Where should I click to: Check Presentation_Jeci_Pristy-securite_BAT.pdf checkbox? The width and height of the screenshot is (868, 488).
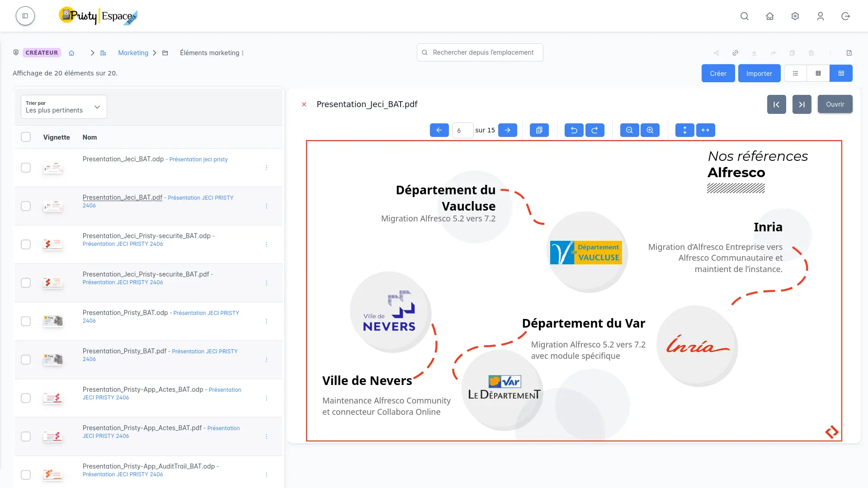pyautogui.click(x=26, y=283)
